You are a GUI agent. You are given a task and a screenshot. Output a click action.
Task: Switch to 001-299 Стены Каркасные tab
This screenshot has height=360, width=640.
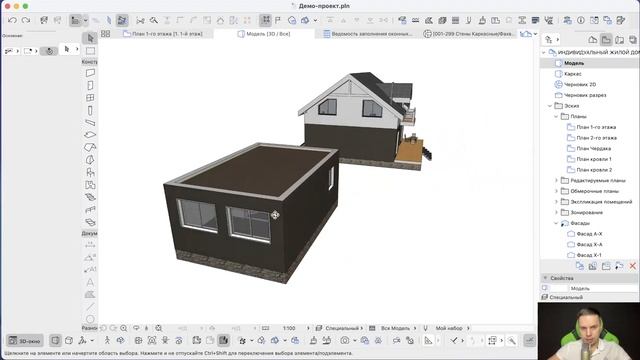point(469,34)
